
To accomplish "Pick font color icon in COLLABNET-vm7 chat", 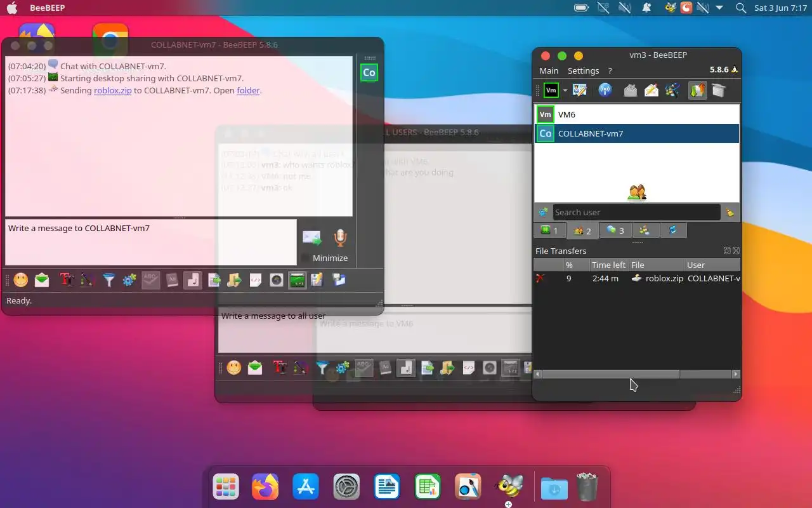I will pyautogui.click(x=88, y=280).
